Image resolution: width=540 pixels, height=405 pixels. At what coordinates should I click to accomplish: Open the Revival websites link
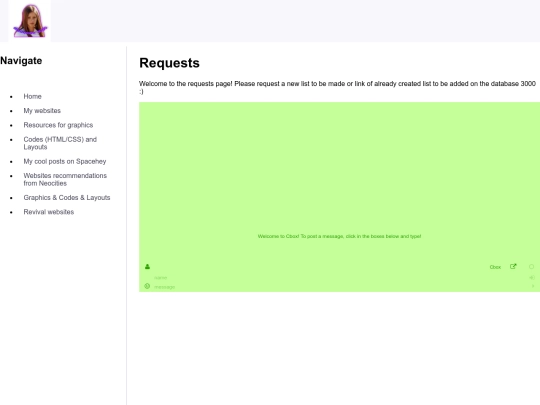click(x=49, y=212)
